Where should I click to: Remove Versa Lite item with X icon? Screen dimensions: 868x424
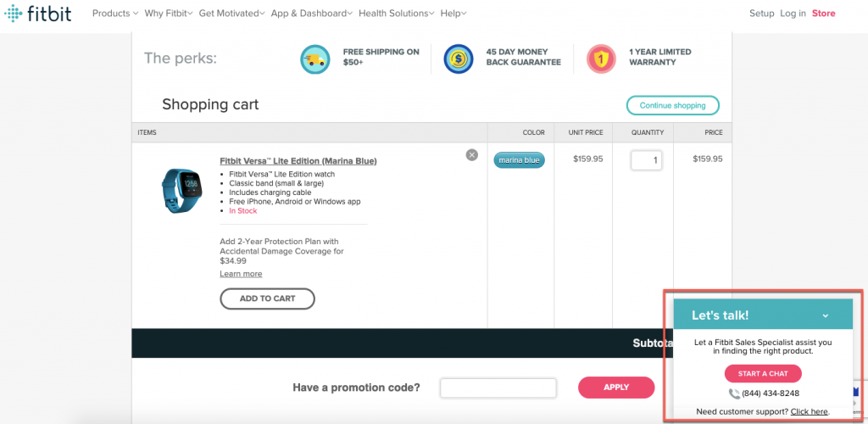coord(471,155)
